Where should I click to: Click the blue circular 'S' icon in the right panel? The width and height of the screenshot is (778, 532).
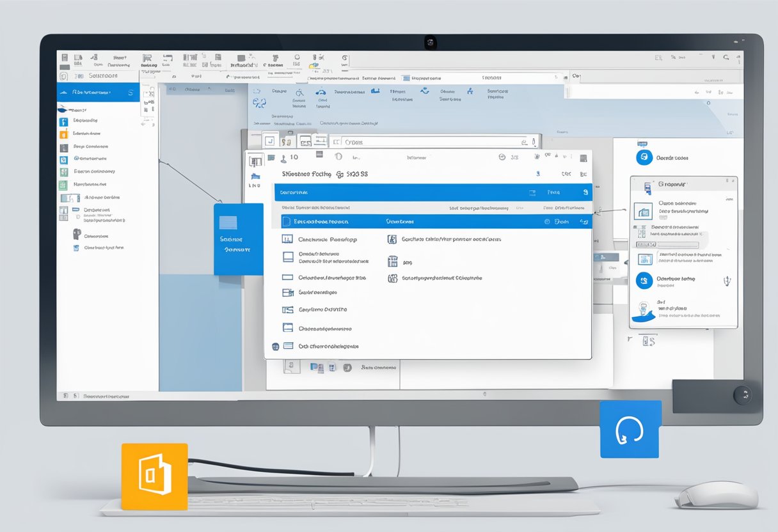pos(643,156)
